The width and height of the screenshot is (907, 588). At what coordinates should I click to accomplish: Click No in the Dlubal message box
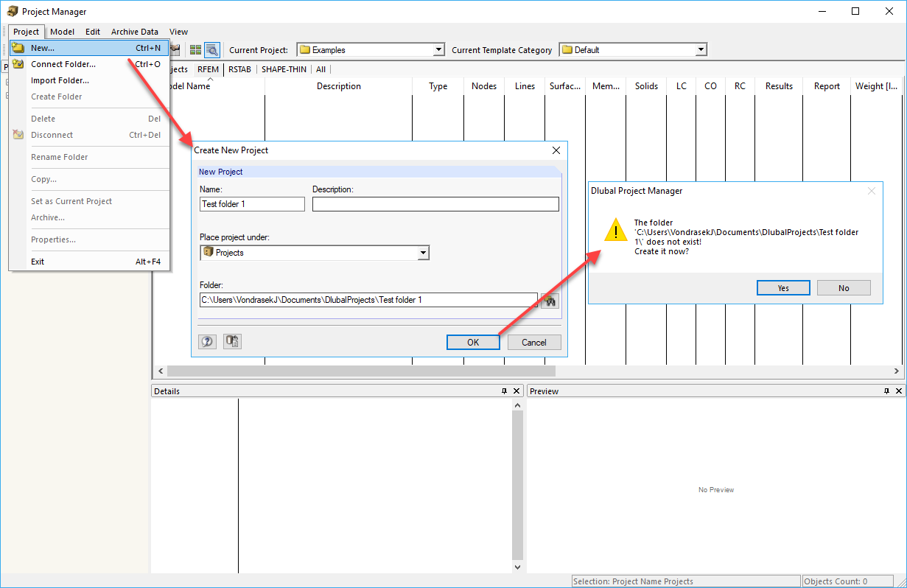844,288
